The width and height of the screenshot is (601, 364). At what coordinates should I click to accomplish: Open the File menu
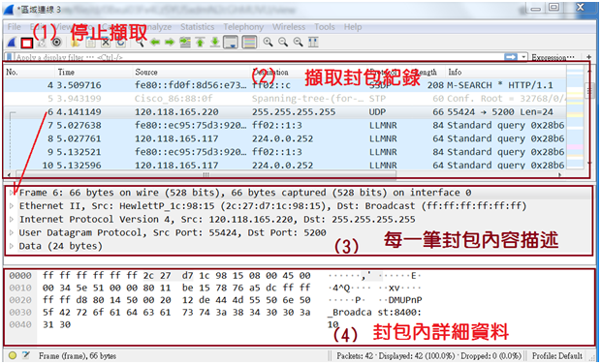click(15, 27)
